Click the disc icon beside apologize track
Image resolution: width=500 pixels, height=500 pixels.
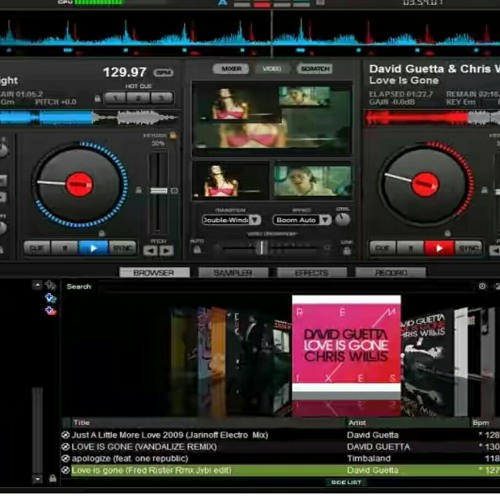click(x=66, y=459)
